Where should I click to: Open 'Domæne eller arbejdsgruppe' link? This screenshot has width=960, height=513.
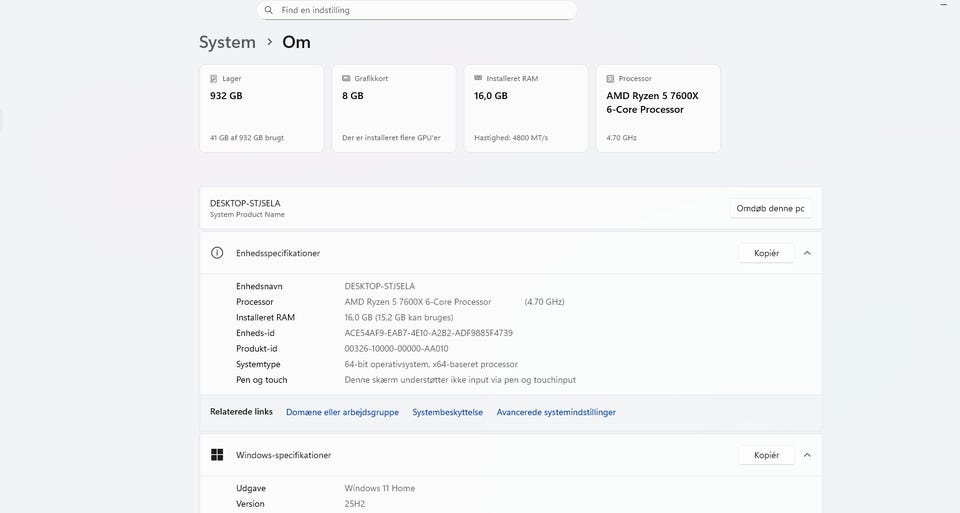pos(342,412)
